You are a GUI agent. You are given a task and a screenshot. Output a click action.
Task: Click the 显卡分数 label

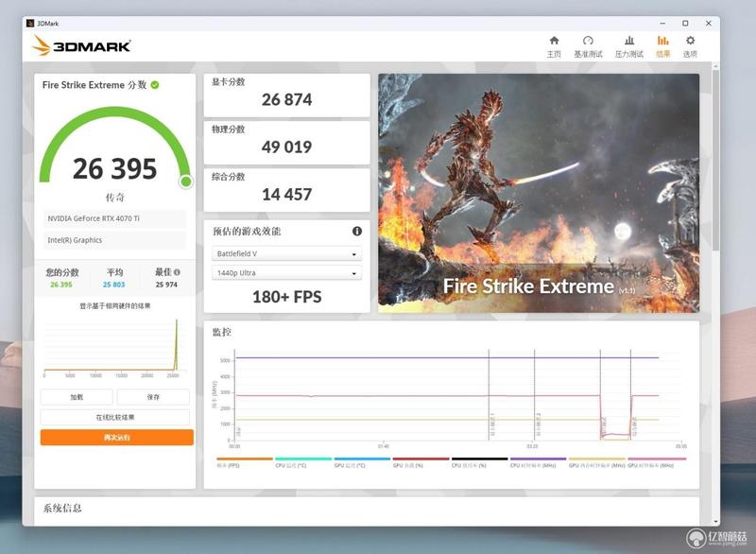coord(229,82)
